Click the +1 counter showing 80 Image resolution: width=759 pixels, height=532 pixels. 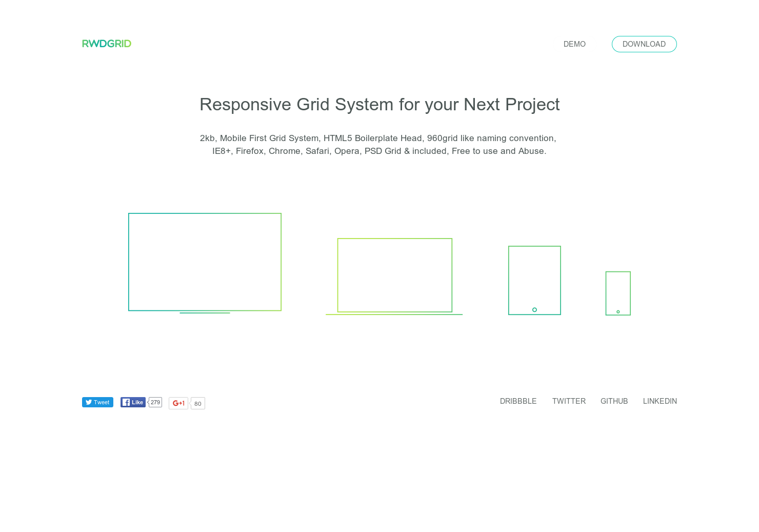click(197, 403)
